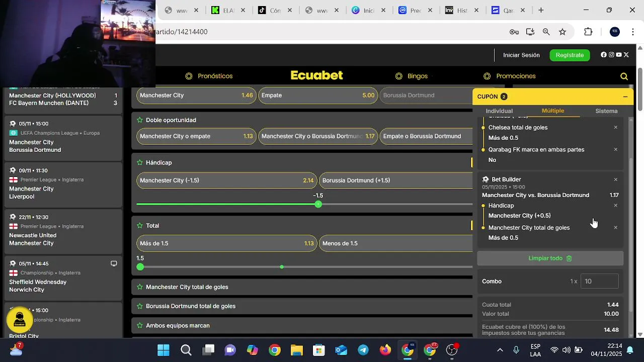Click the Combo stake amount field
Image resolution: width=644 pixels, height=362 pixels.
(600, 282)
